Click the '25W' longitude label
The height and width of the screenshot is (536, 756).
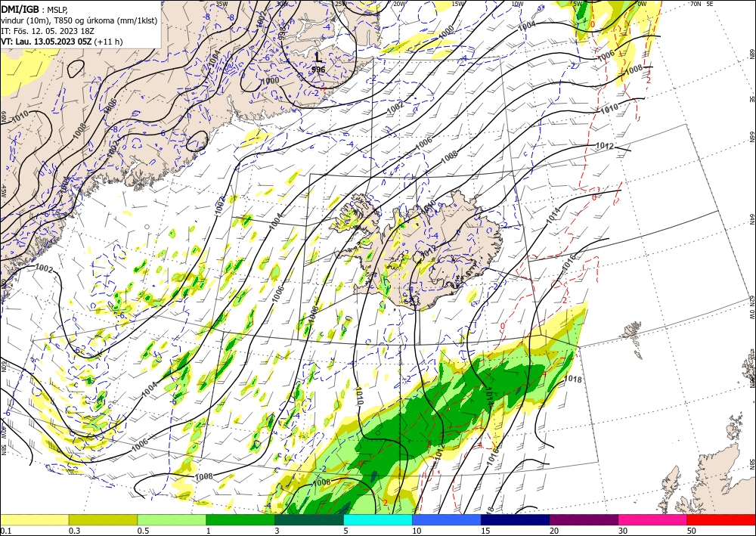(x=340, y=4)
